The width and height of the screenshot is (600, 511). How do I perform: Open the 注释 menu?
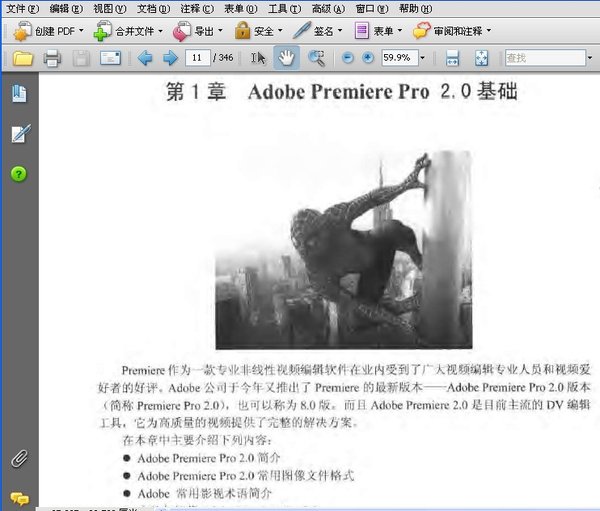click(197, 8)
